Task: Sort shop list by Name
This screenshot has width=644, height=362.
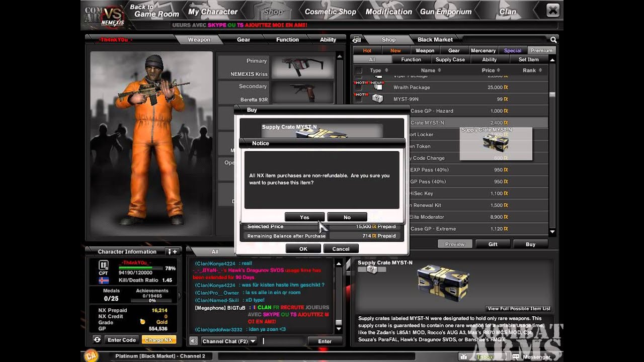Action: click(x=432, y=70)
